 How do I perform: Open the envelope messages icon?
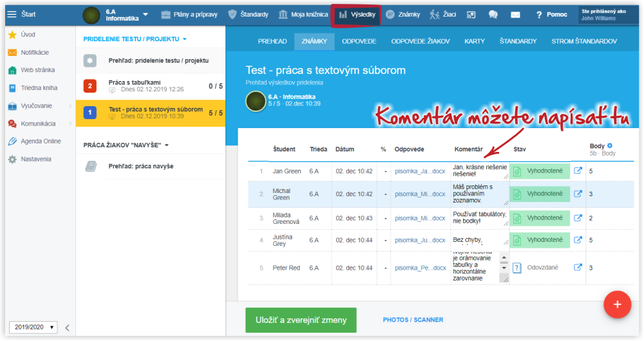coord(515,14)
